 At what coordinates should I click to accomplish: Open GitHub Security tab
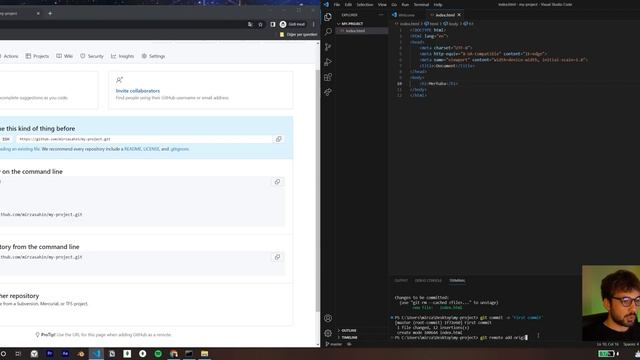click(92, 56)
